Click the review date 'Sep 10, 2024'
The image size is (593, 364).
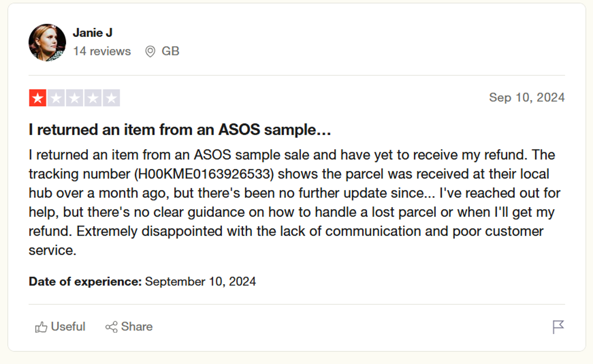tap(527, 98)
